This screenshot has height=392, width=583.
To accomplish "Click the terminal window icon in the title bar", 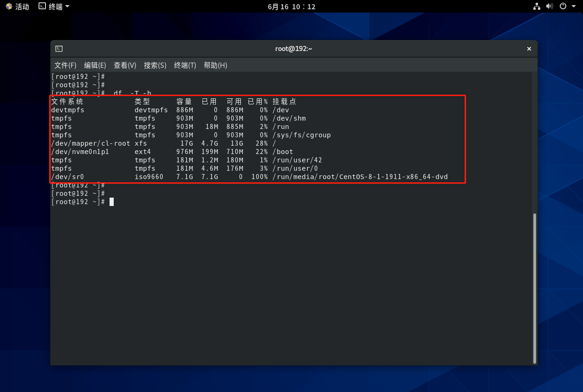I will pos(59,49).
